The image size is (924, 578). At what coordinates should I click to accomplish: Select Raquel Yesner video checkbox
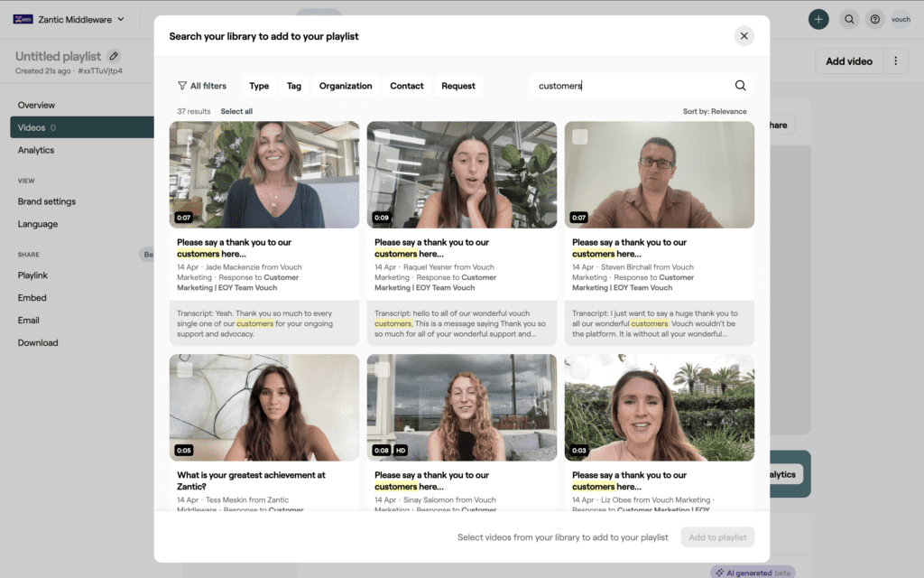383,137
